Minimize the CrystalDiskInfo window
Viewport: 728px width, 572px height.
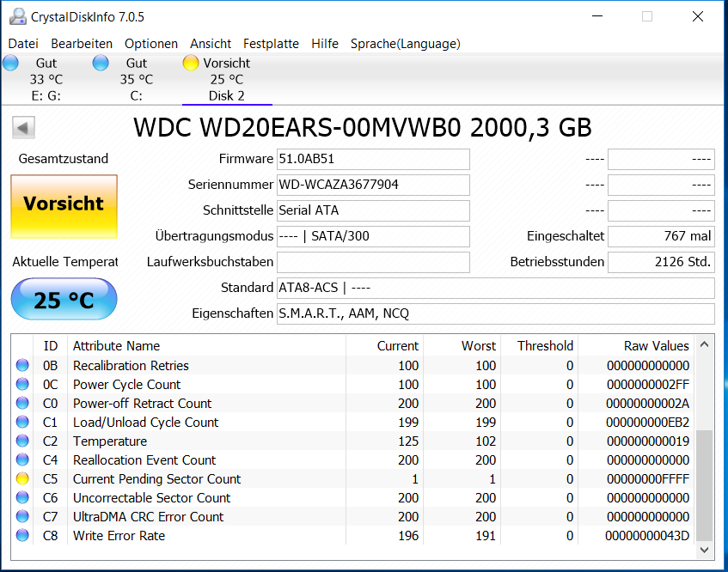[597, 16]
